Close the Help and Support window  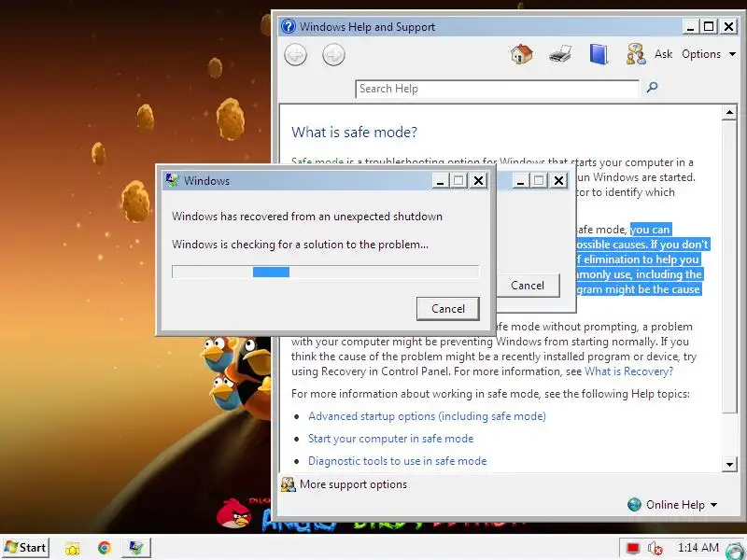[x=728, y=26]
